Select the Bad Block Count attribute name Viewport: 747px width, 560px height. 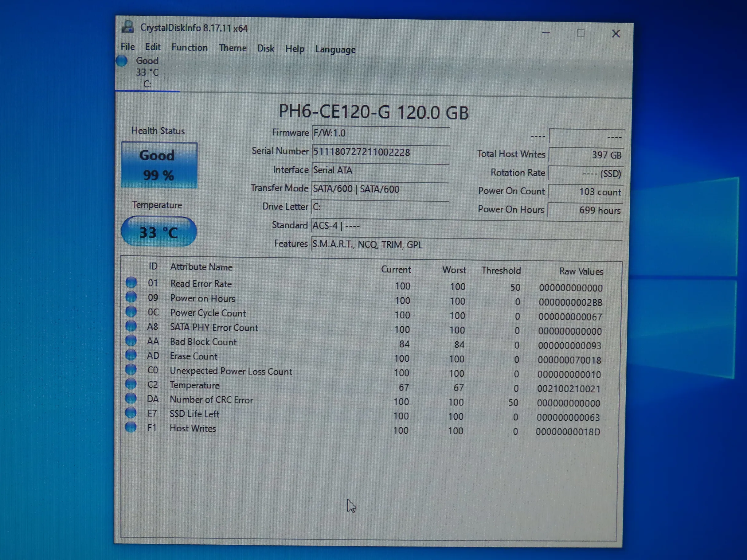point(203,342)
